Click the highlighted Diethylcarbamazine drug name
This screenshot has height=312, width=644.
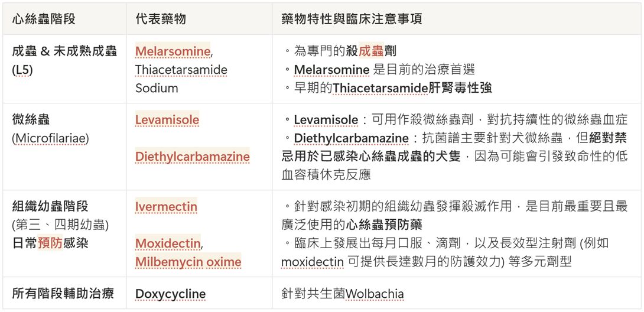click(192, 157)
